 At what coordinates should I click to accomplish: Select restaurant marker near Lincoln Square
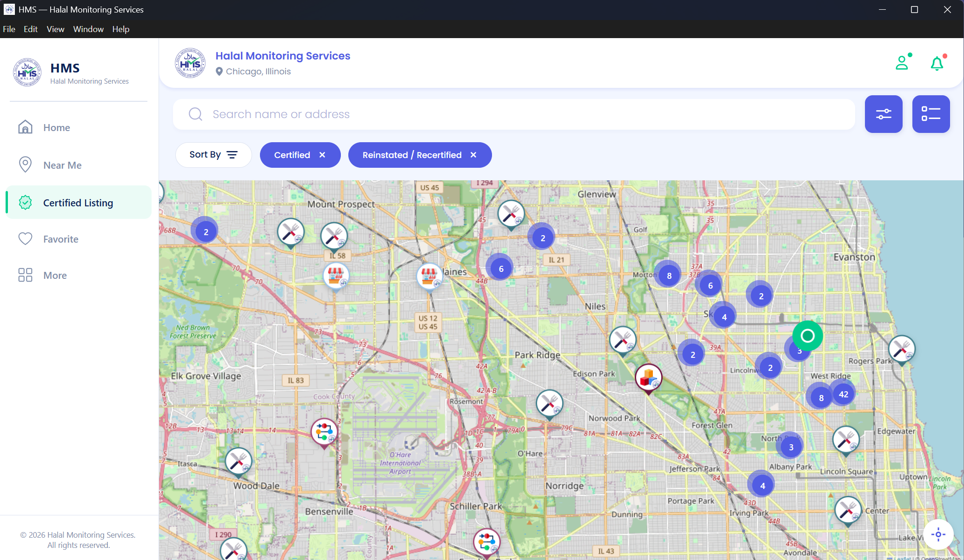pyautogui.click(x=845, y=440)
